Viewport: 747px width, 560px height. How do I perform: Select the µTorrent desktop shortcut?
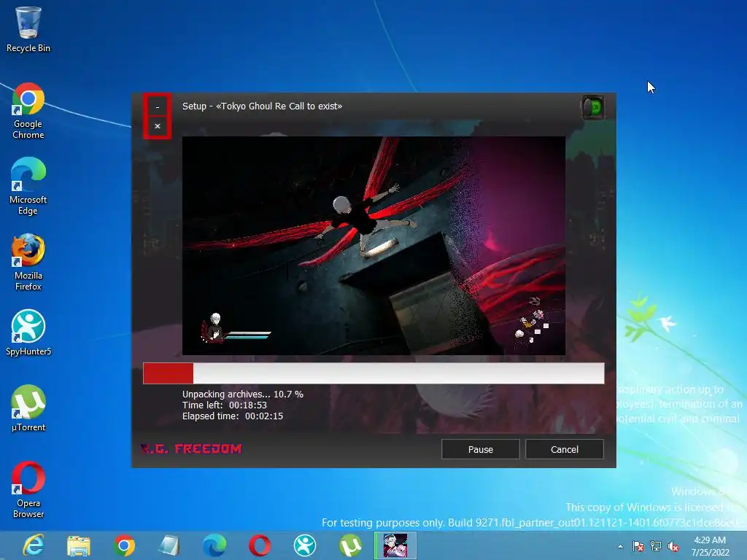pyautogui.click(x=28, y=408)
